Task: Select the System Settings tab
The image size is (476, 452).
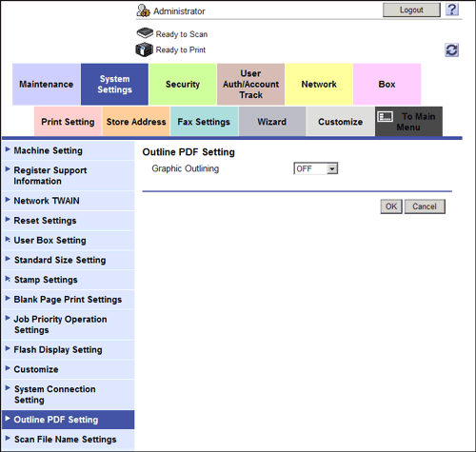Action: tap(114, 85)
